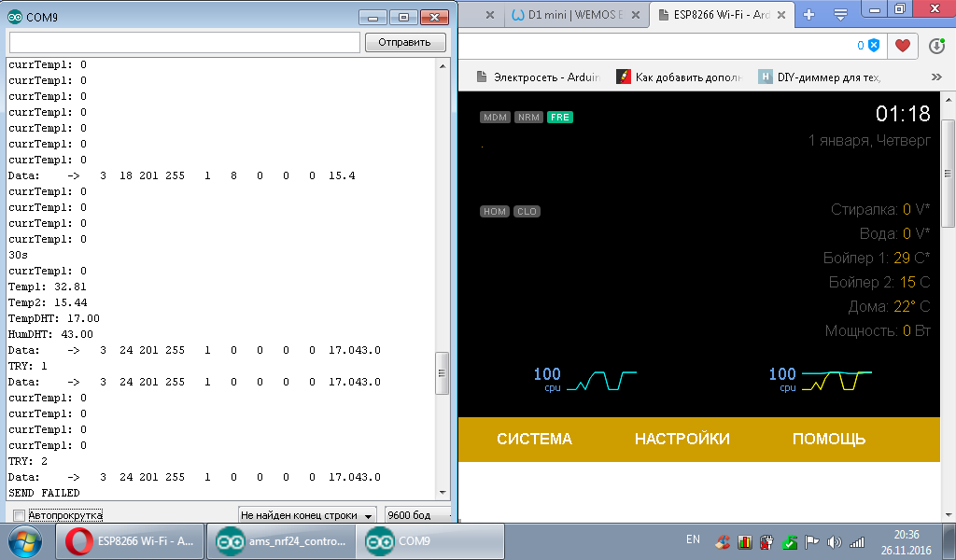
Task: Toggle the MDM mode badge
Action: point(495,117)
